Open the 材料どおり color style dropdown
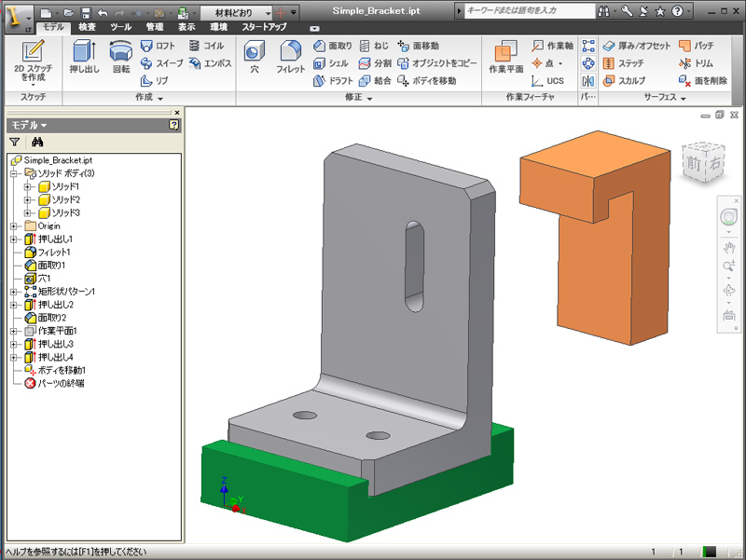 pos(267,12)
